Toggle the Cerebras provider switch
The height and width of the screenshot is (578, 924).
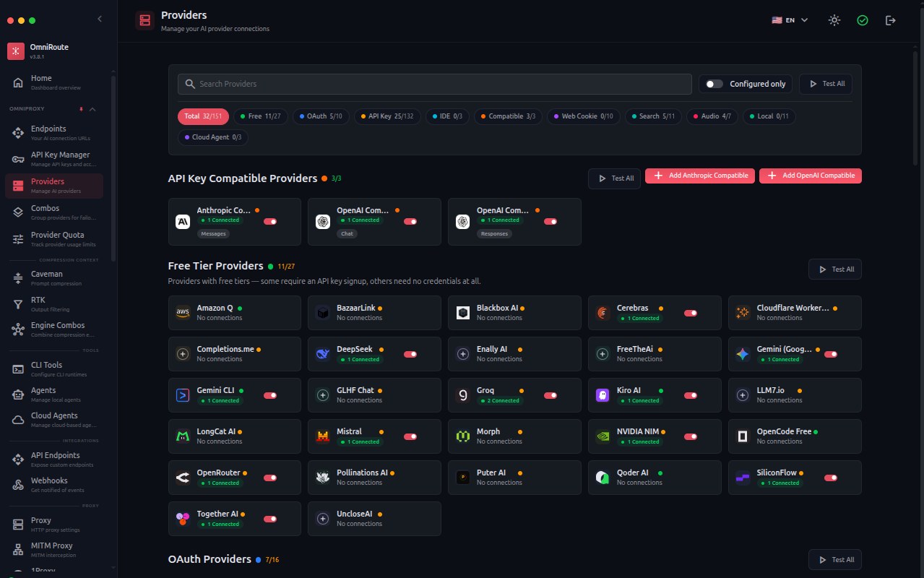pyautogui.click(x=691, y=313)
